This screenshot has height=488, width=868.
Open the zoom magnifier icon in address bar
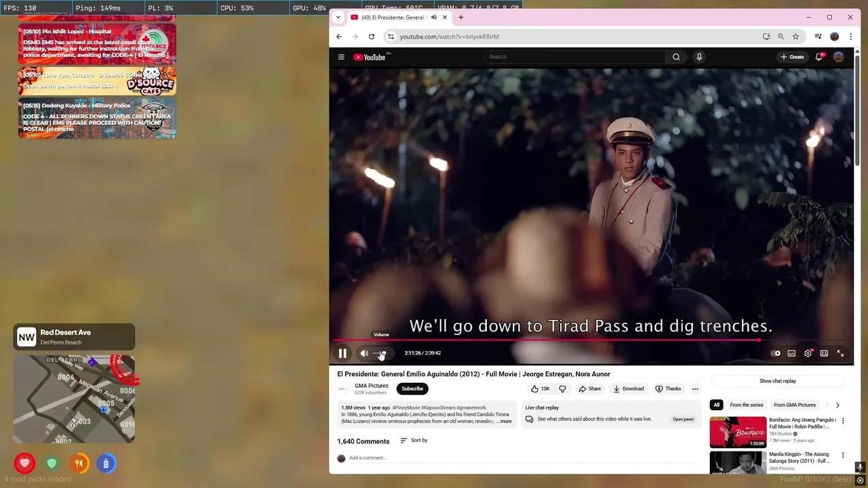[781, 37]
